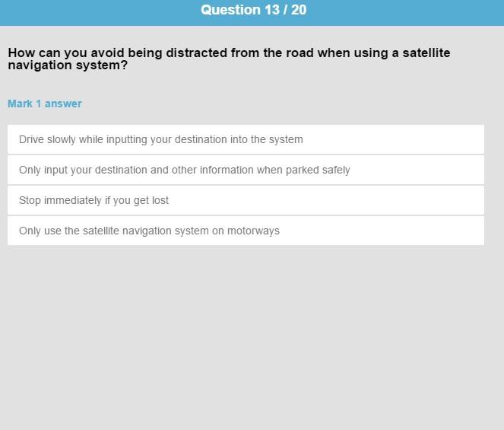504x430 pixels.
Task: Mark the third answer about getting lost
Action: pos(246,200)
